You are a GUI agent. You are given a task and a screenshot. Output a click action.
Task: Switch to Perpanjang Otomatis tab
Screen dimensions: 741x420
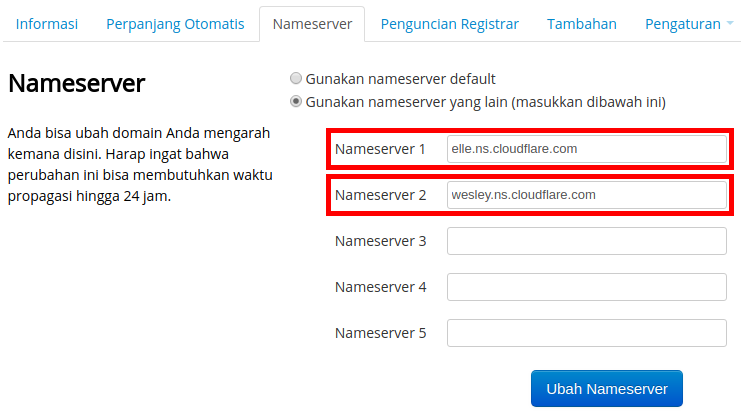(175, 24)
